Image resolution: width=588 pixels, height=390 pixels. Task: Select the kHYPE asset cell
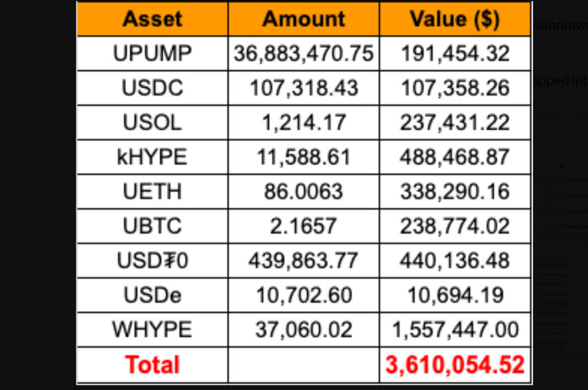coord(153,157)
